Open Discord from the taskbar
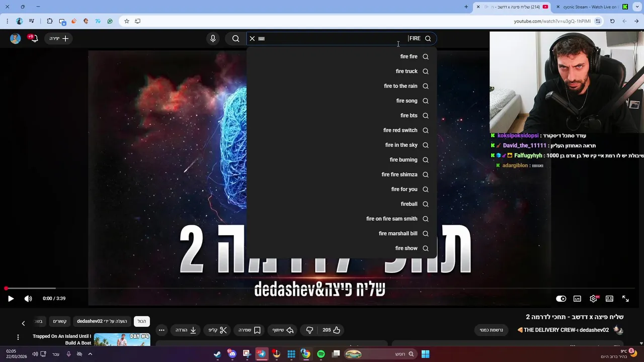 pyautogui.click(x=232, y=354)
